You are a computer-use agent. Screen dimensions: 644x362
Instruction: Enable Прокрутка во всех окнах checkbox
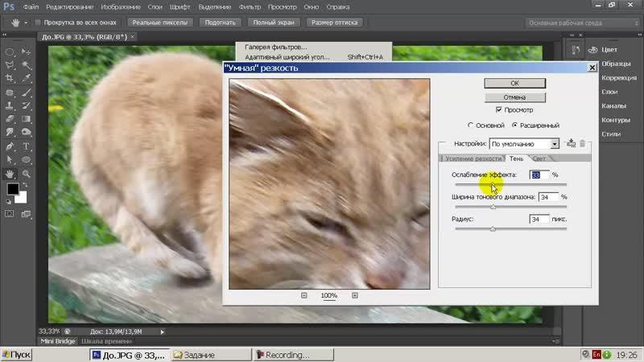[x=39, y=23]
